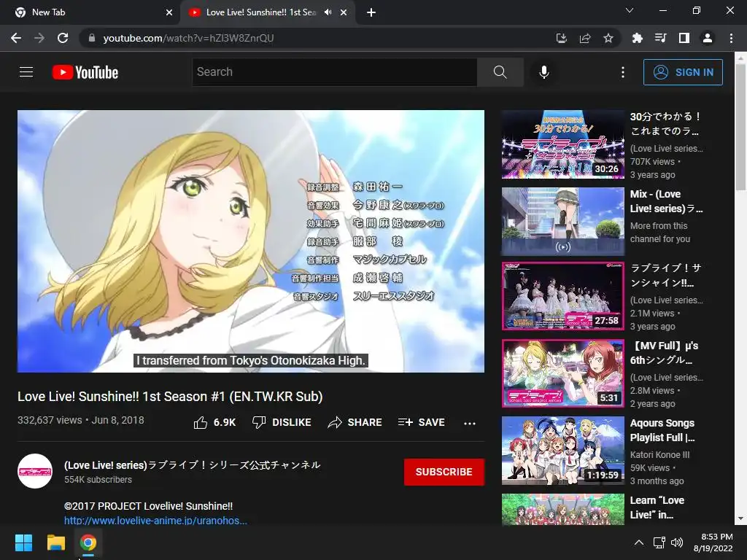Close the Love Live! Sunshine tab
Viewport: 747px width, 560px height.
344,12
